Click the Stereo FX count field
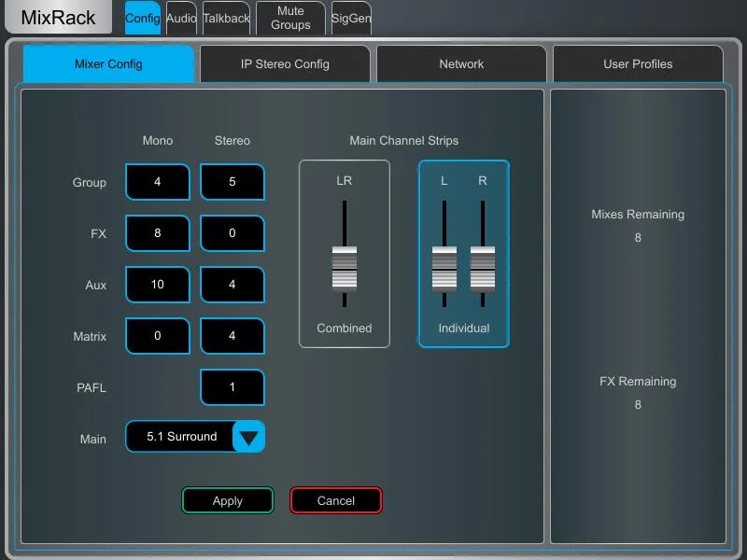 (233, 233)
